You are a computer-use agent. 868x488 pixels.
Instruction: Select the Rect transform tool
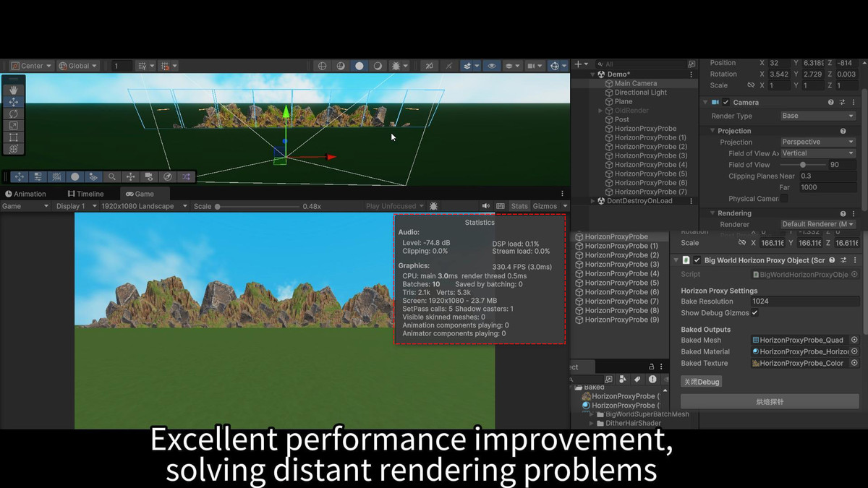[13, 137]
